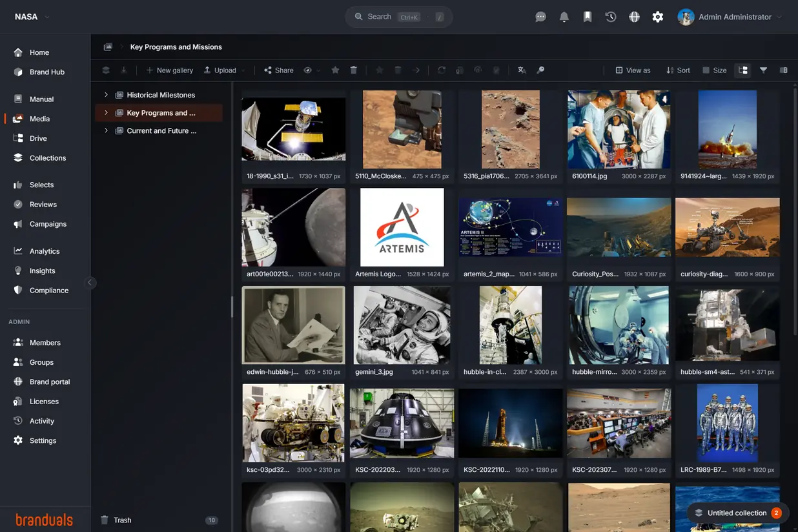Open the eye visibility dropdown arrow
Screen dimensions: 798x532
coord(318,70)
